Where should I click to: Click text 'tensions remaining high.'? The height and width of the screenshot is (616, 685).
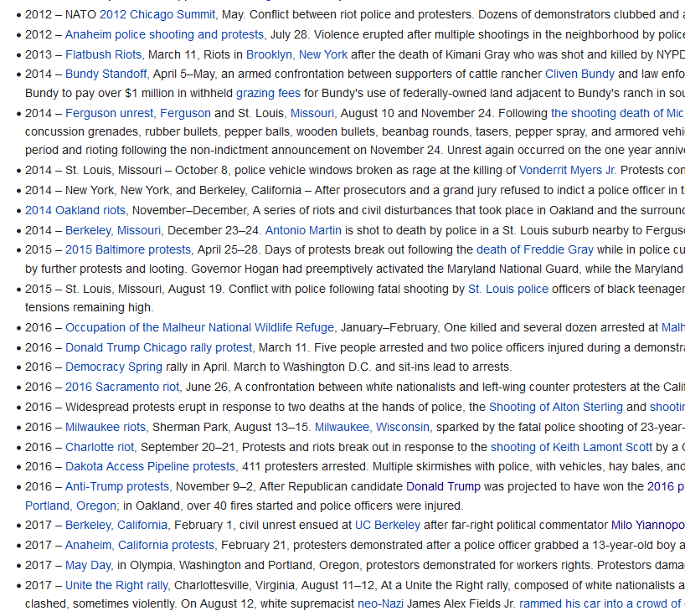pos(89,307)
